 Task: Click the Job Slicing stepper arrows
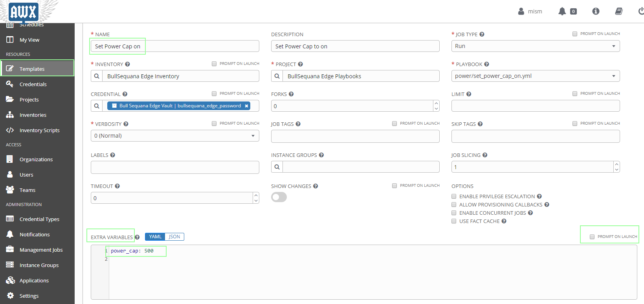[616, 167]
